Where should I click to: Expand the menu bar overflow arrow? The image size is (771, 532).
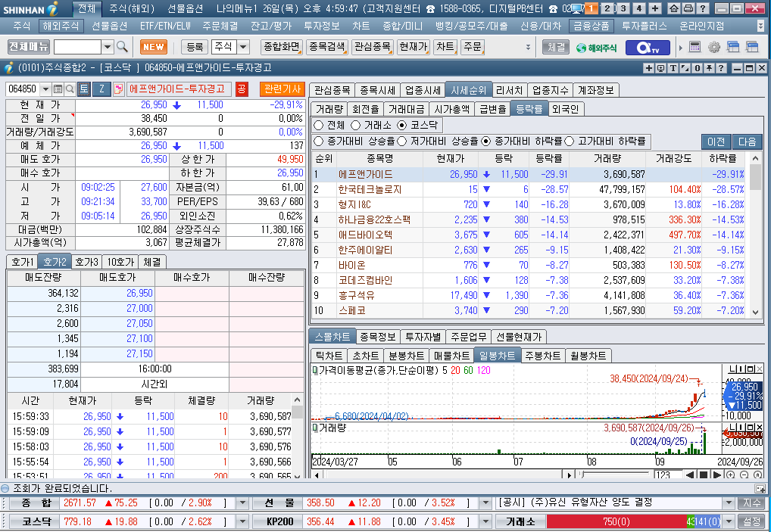[761, 26]
